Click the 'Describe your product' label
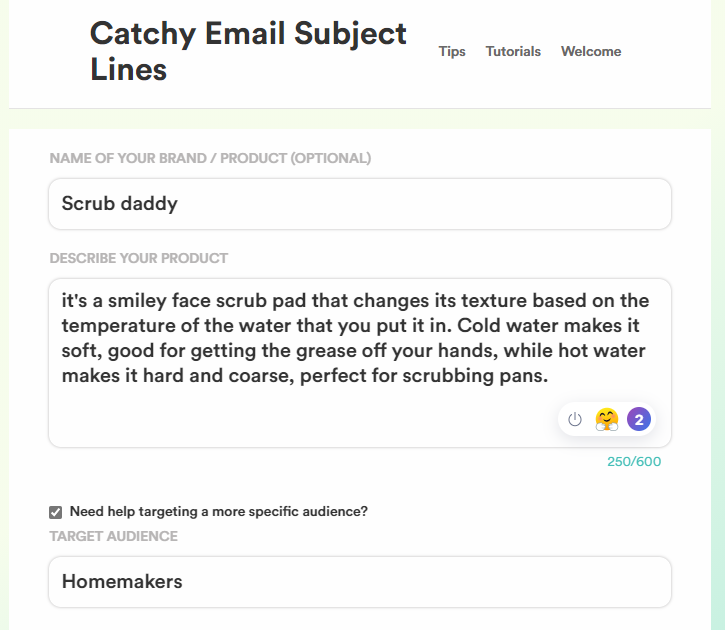The image size is (725, 630). [x=139, y=258]
